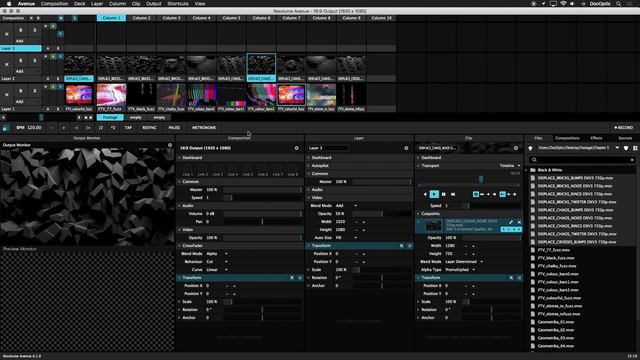Click RECORD button

coord(624,128)
